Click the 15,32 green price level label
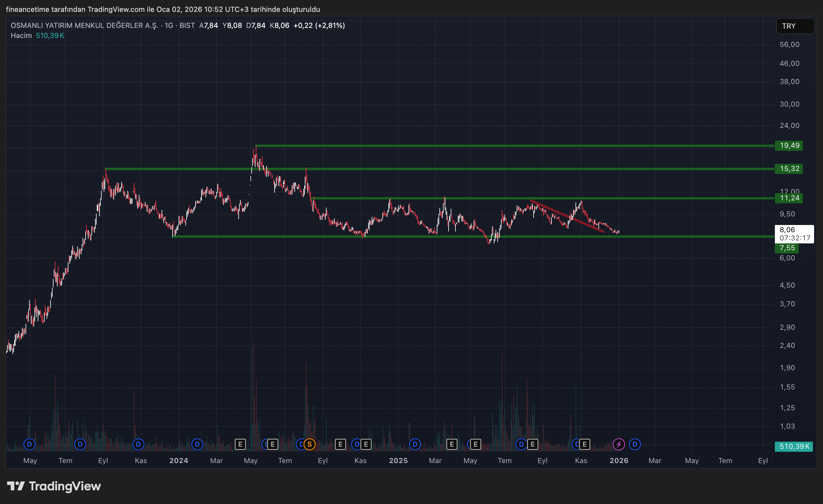Image resolution: width=823 pixels, height=504 pixels. (x=789, y=169)
